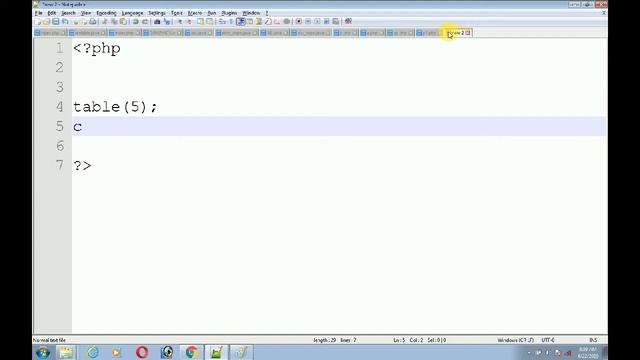Toggle Show All Characters button

pyautogui.click(x=231, y=21)
